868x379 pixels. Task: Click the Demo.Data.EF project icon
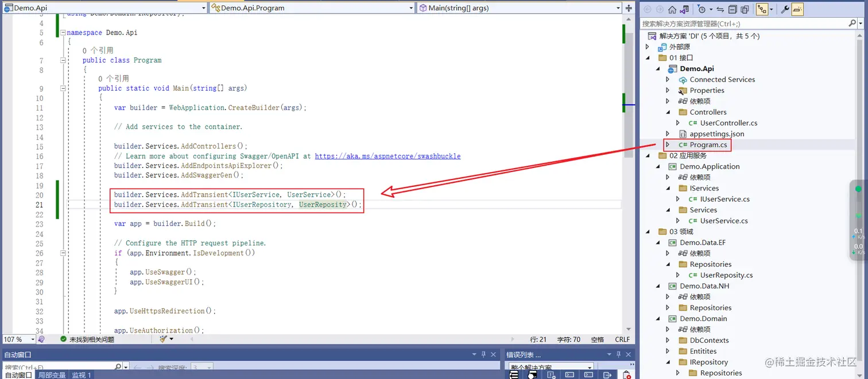click(673, 243)
